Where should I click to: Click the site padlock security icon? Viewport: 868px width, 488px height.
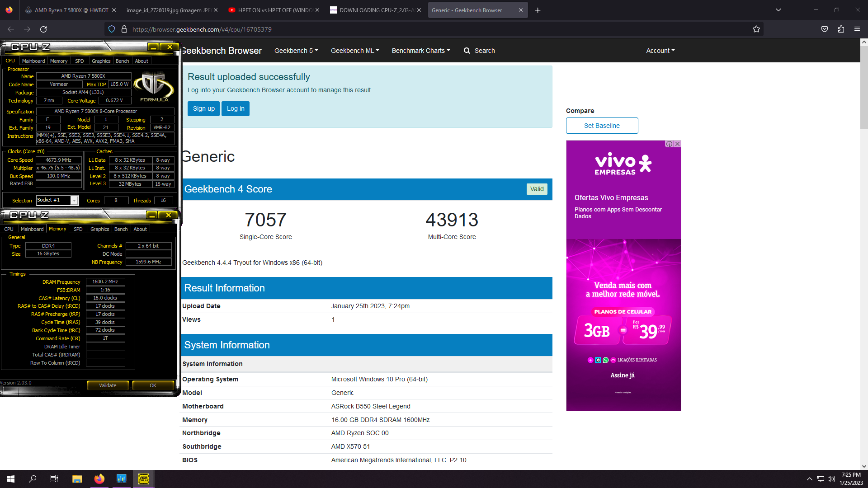[x=124, y=29]
